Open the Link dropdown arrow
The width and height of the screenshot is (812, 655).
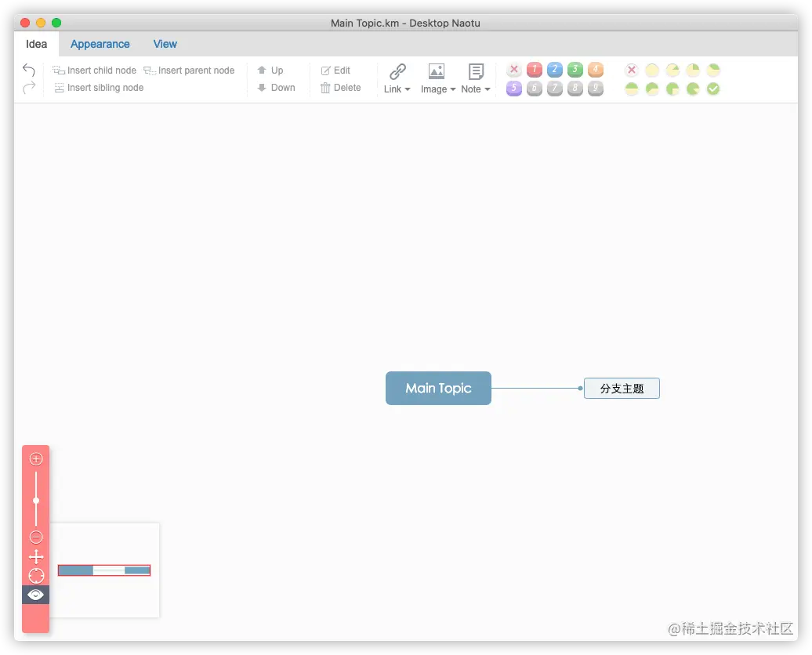click(x=408, y=89)
